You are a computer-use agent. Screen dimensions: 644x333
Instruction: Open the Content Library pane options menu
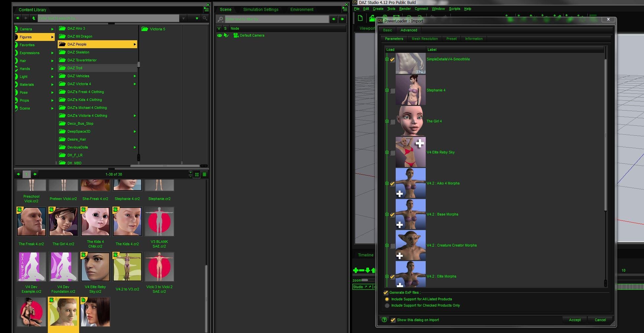(x=206, y=10)
